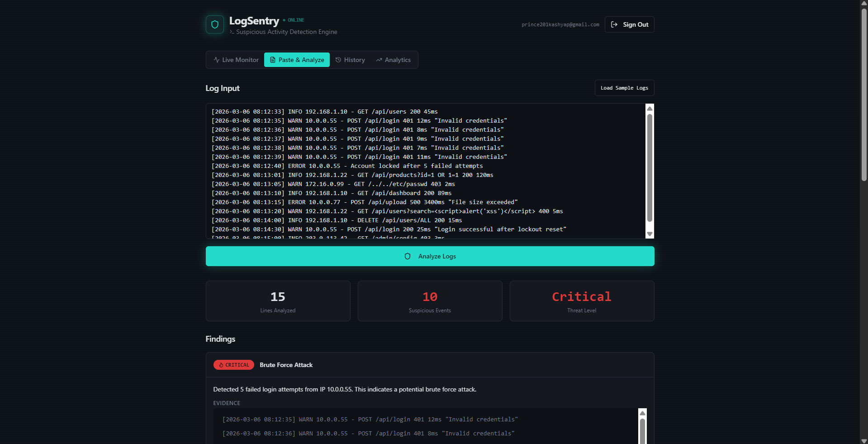This screenshot has height=444, width=868.
Task: Click the Live Monitor pulse icon
Action: [217, 60]
